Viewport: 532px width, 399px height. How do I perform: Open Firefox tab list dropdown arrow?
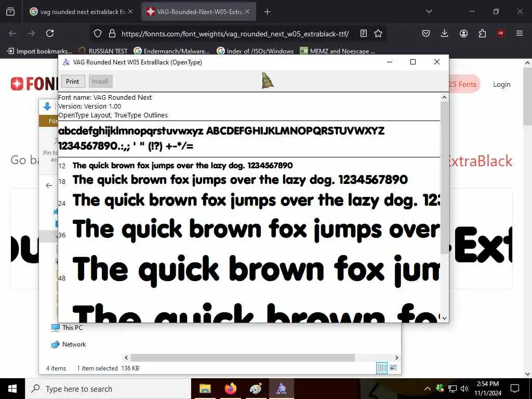tap(429, 11)
